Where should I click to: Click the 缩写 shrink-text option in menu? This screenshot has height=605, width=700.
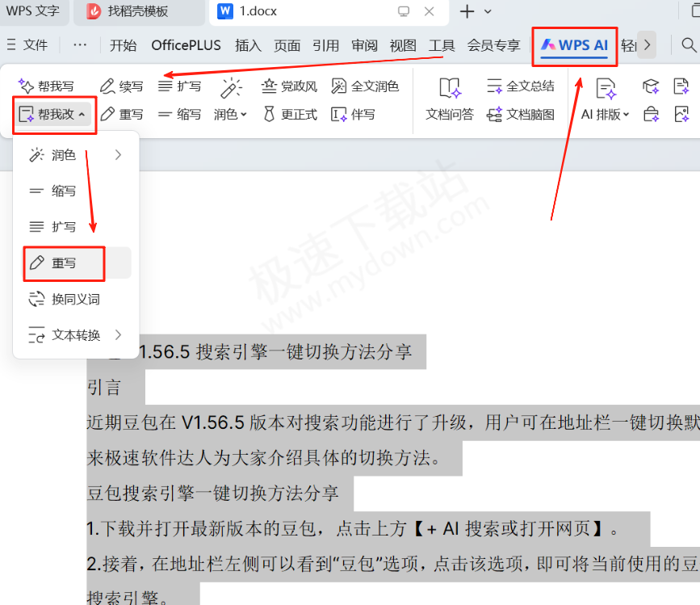coord(63,191)
